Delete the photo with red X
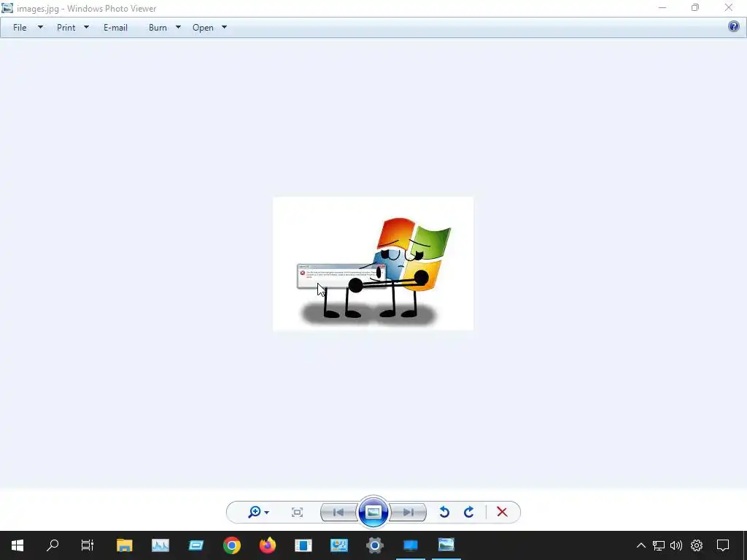 point(502,512)
